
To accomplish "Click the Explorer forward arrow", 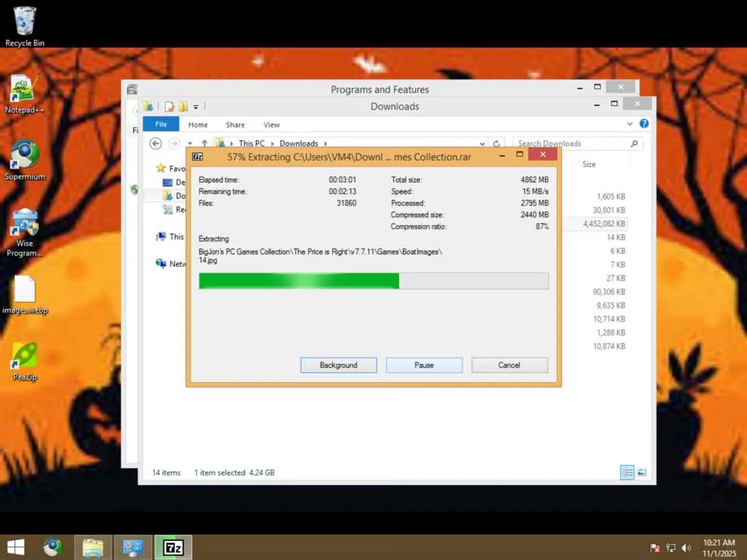I will (x=174, y=143).
